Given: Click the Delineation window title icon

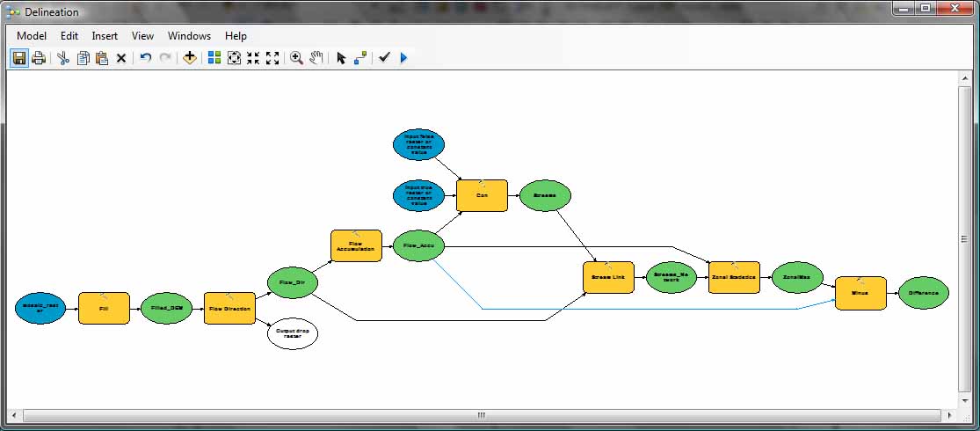Looking at the screenshot, I should tap(12, 11).
